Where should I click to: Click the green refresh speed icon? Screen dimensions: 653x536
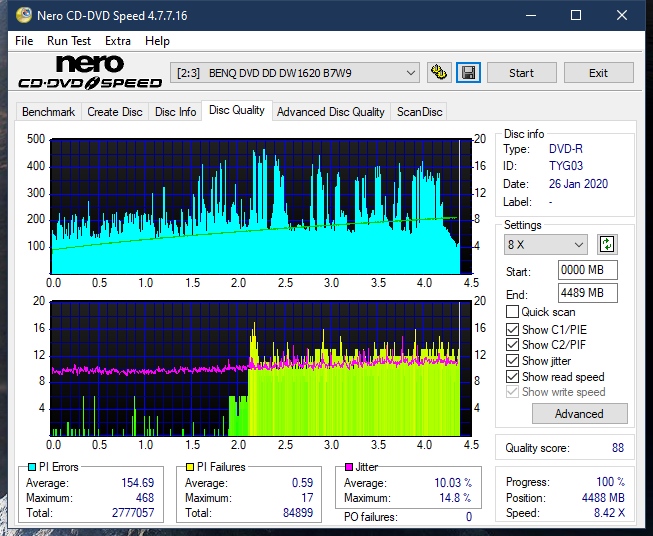(x=607, y=244)
